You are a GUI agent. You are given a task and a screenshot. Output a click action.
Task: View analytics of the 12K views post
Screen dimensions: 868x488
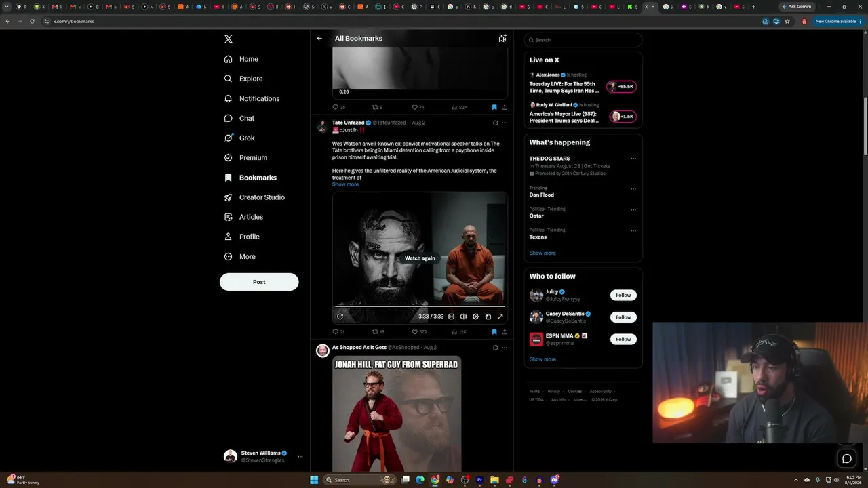[x=459, y=332]
